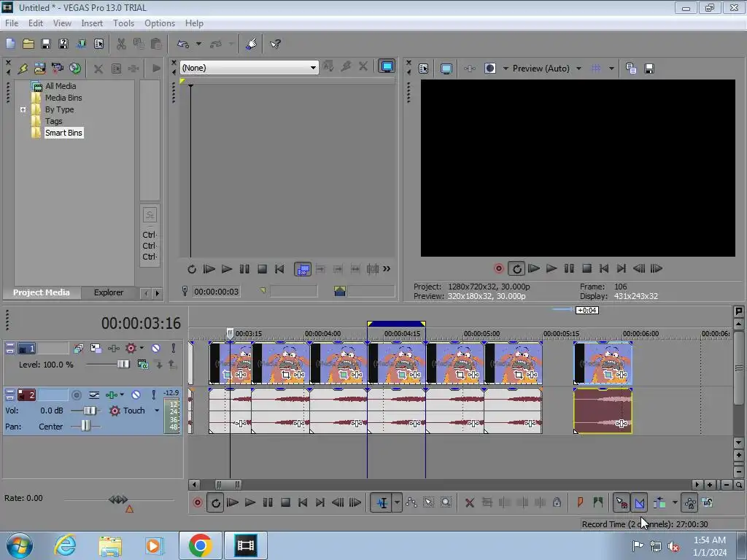Click the trimmer Add to Timeline icon

pos(303,269)
